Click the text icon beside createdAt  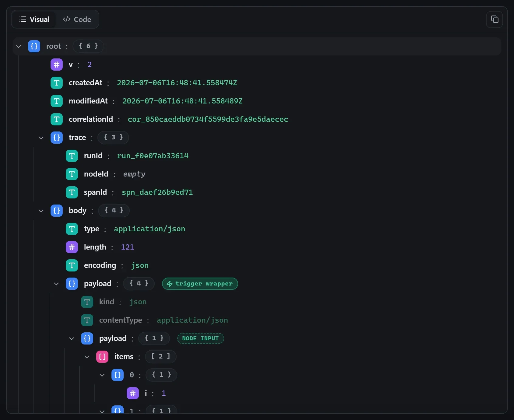tap(57, 83)
